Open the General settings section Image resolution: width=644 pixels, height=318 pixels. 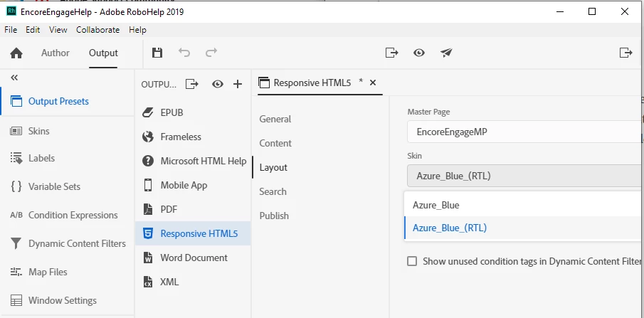pos(275,119)
